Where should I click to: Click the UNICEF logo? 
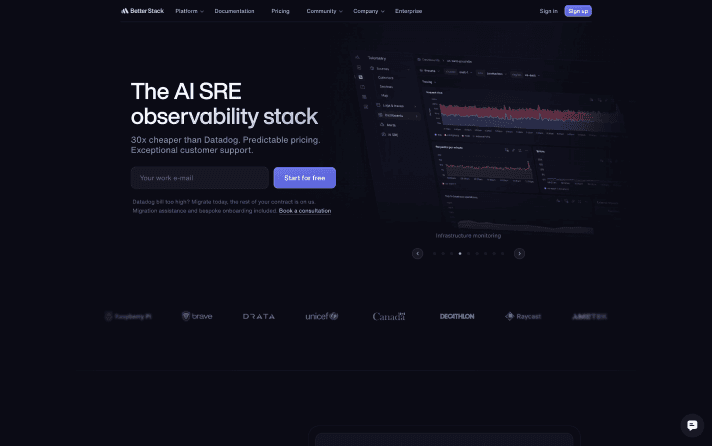coord(321,316)
